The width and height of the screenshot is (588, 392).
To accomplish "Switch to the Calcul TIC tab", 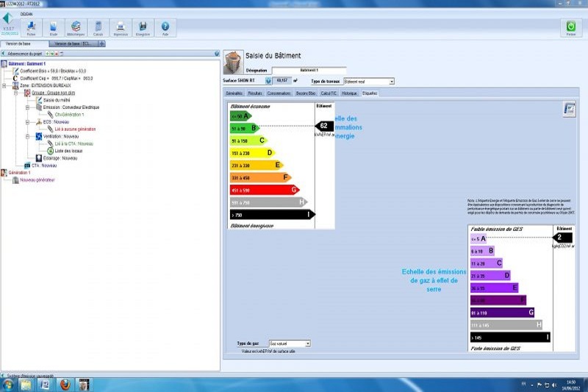I will point(329,93).
